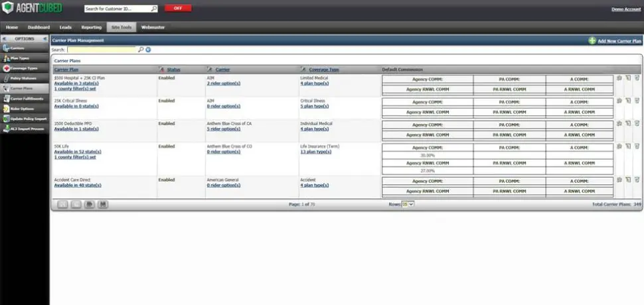The image size is (644, 305).
Task: Open Carrier Fulfillments in the sidebar
Action: (x=25, y=99)
